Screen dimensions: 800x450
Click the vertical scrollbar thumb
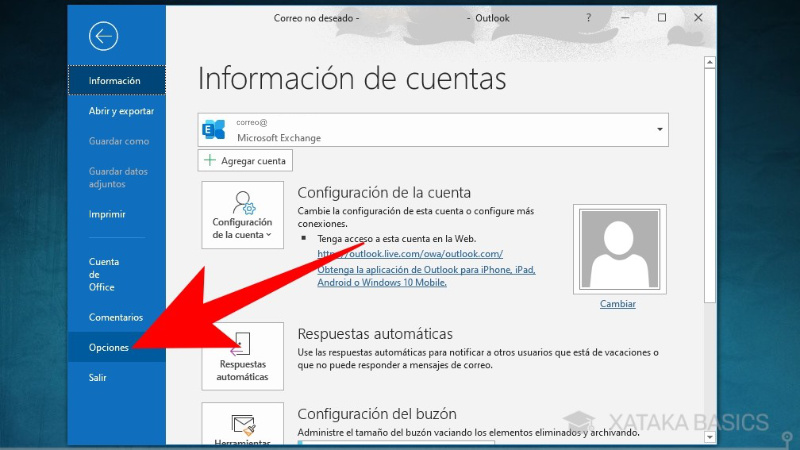(x=709, y=186)
